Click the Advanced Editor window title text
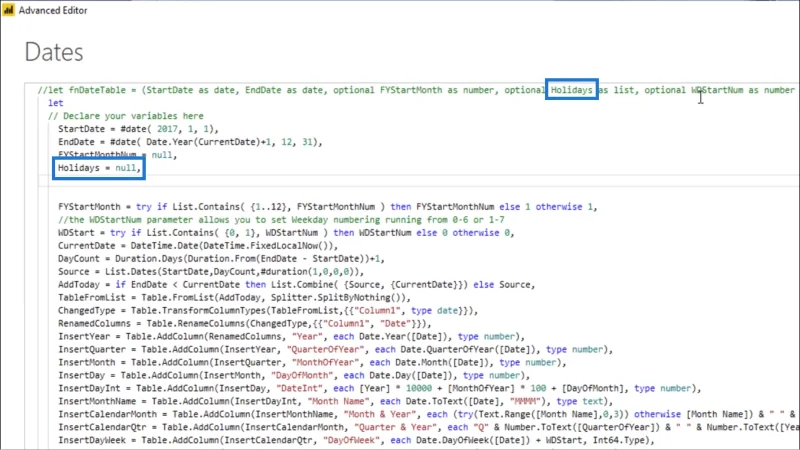 [x=53, y=10]
